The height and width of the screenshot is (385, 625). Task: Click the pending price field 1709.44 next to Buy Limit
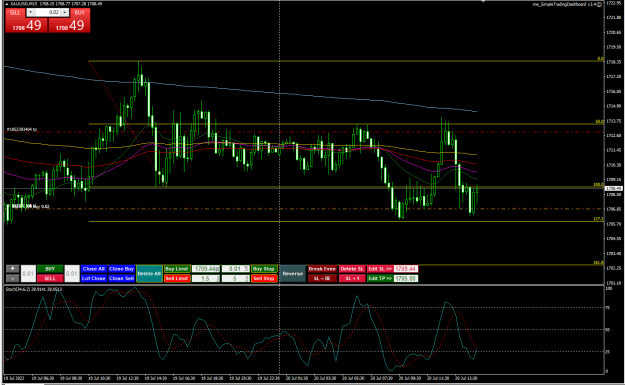[206, 269]
